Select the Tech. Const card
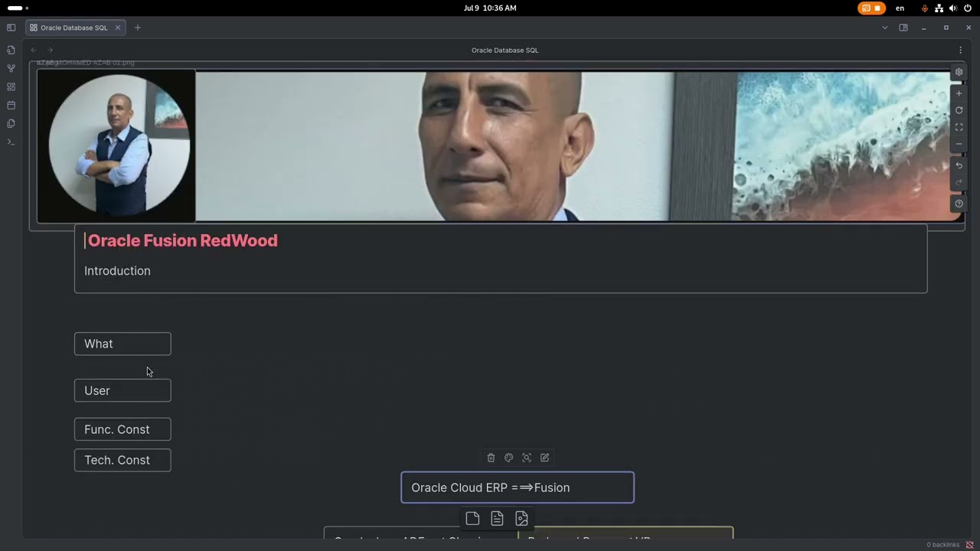Image resolution: width=980 pixels, height=551 pixels. click(x=122, y=460)
